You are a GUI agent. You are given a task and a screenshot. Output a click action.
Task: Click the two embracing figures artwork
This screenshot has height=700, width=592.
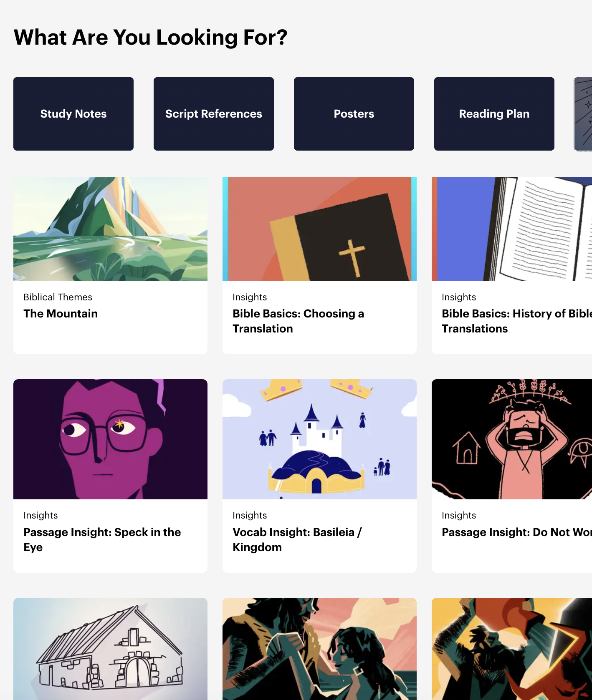click(319, 649)
